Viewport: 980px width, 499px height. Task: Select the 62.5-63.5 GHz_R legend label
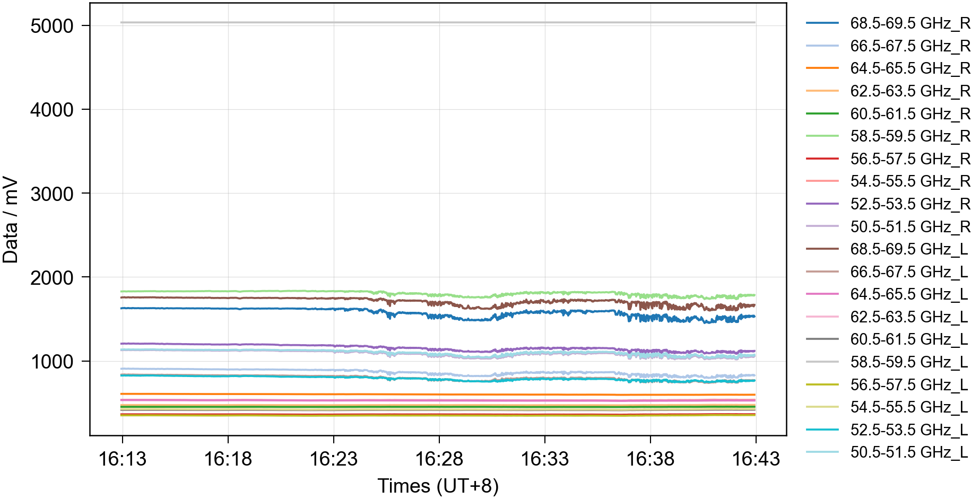[909, 91]
